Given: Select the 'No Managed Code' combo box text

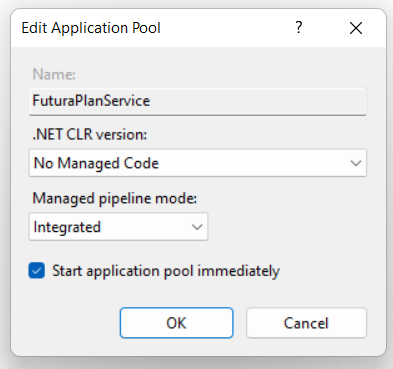Looking at the screenshot, I should [96, 163].
